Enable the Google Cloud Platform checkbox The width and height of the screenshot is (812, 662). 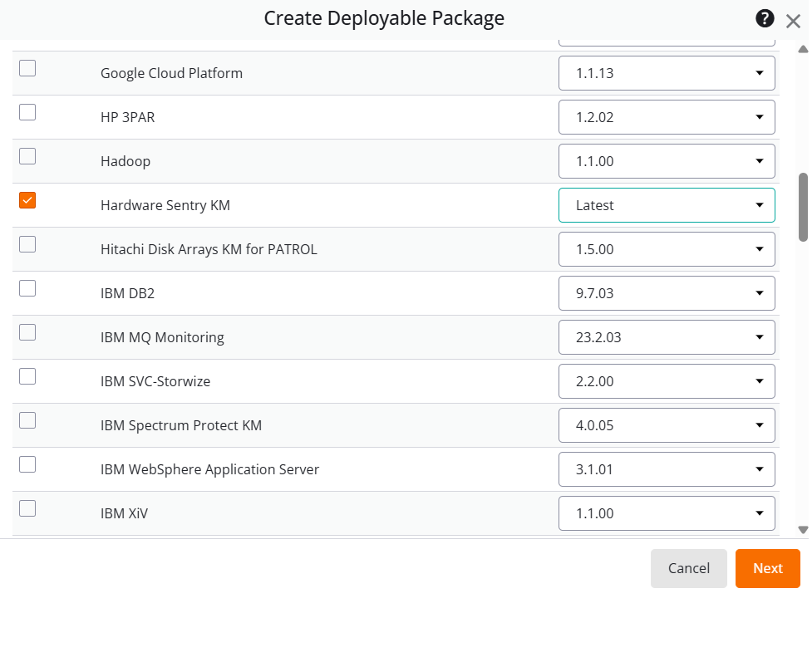click(x=27, y=68)
